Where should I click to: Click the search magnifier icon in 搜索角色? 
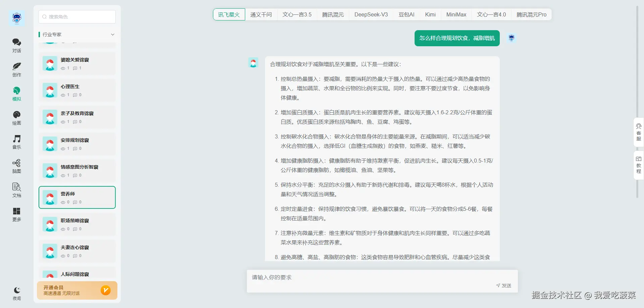click(x=45, y=17)
